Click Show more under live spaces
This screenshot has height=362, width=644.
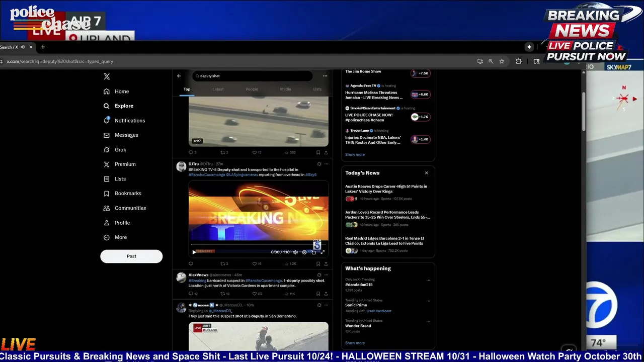[355, 155]
